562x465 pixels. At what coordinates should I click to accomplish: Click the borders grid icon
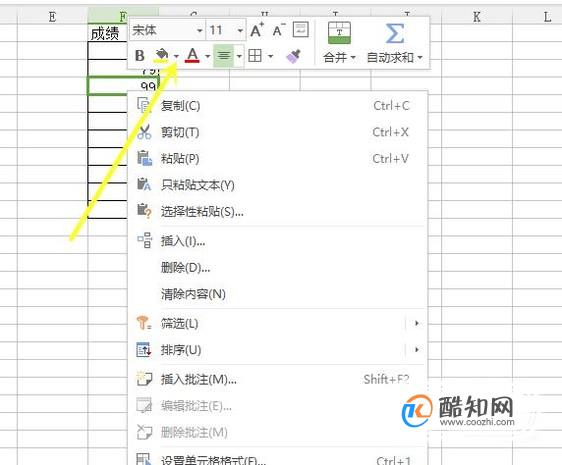pos(255,56)
